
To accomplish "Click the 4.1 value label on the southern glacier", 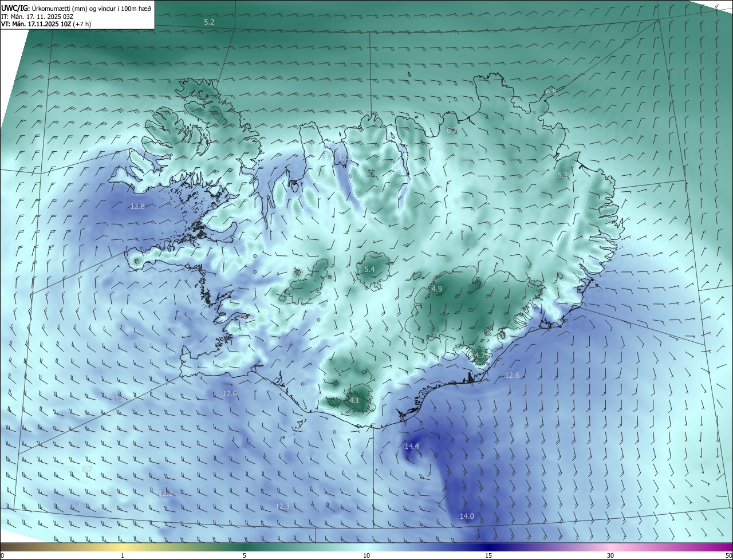I will click(x=354, y=400).
